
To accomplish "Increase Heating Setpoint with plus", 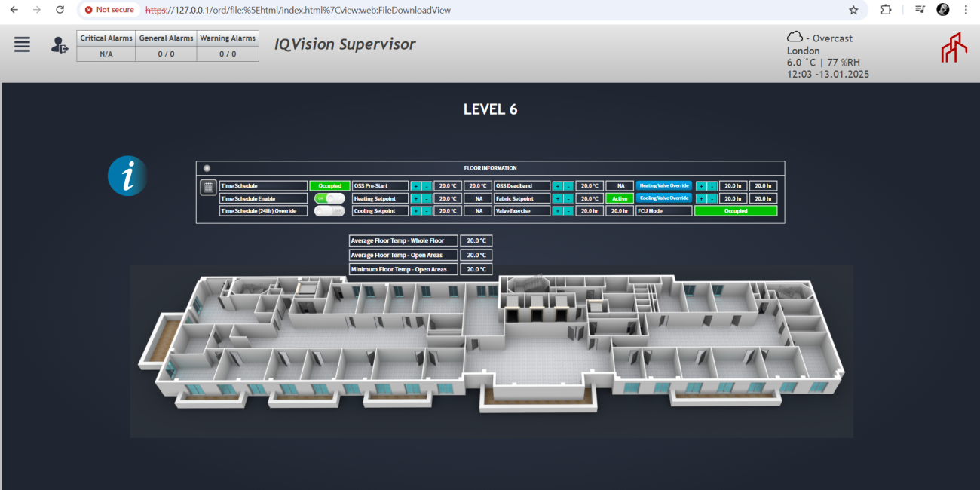I will [x=416, y=198].
